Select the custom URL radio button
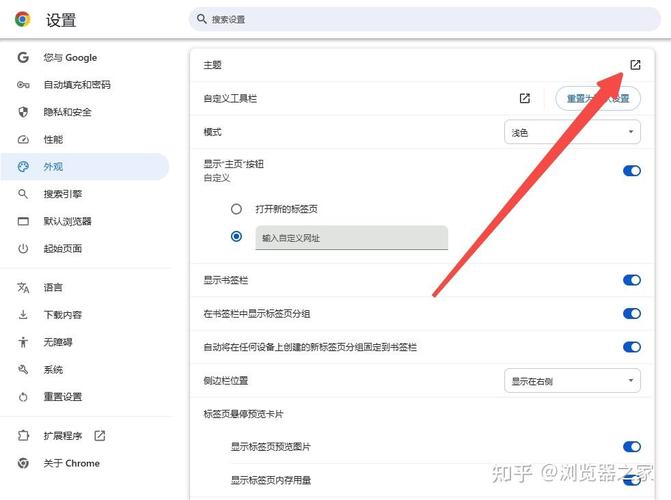 [x=236, y=236]
